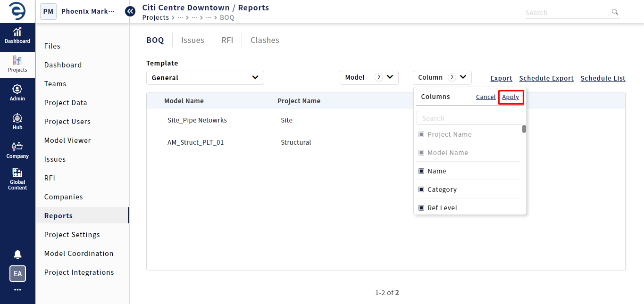
Task: Switch to the Issues tab
Action: pos(192,40)
